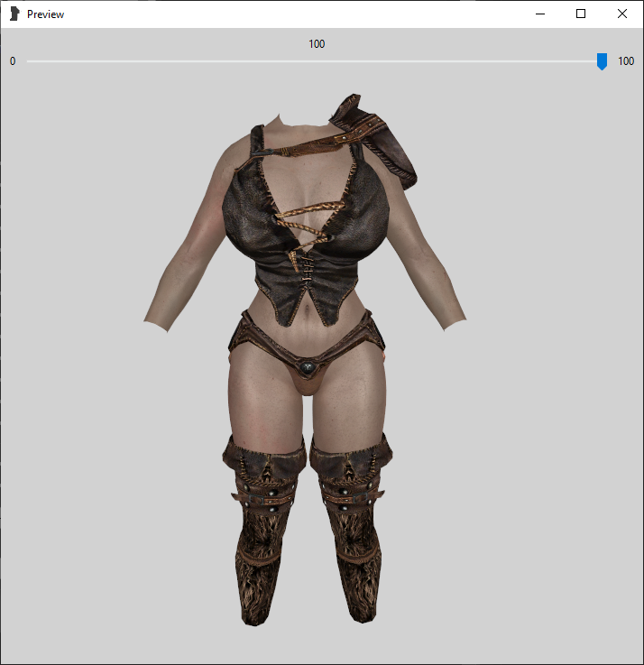Close the Preview window

(x=622, y=14)
